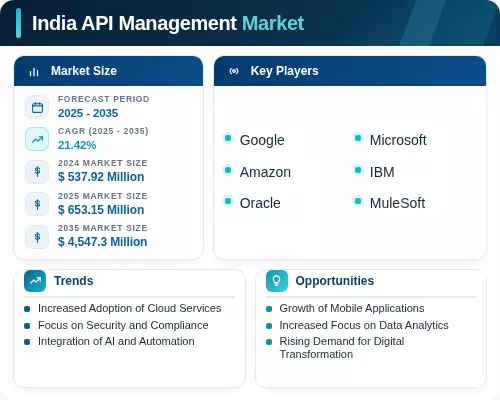The width and height of the screenshot is (500, 400).
Task: Click the bullet dot next to Microsoft
Action: click(358, 138)
